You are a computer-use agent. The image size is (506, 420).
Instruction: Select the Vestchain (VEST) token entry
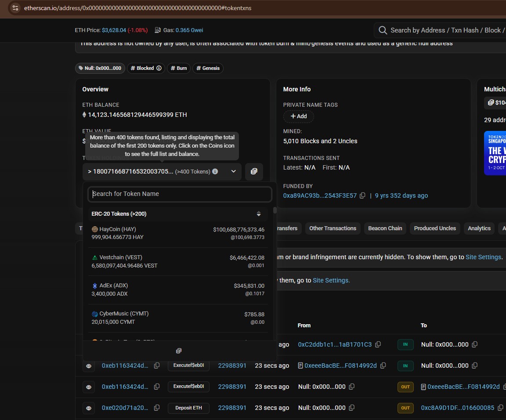[x=178, y=261]
